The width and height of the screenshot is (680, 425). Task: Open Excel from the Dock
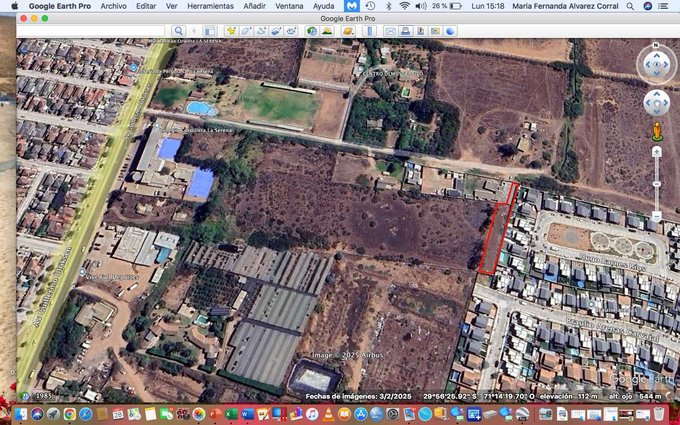231,414
